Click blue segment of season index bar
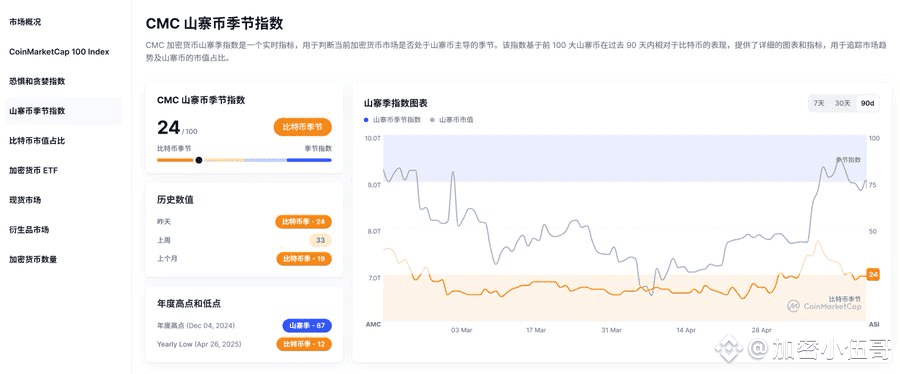This screenshot has height=374, width=900. point(309,160)
